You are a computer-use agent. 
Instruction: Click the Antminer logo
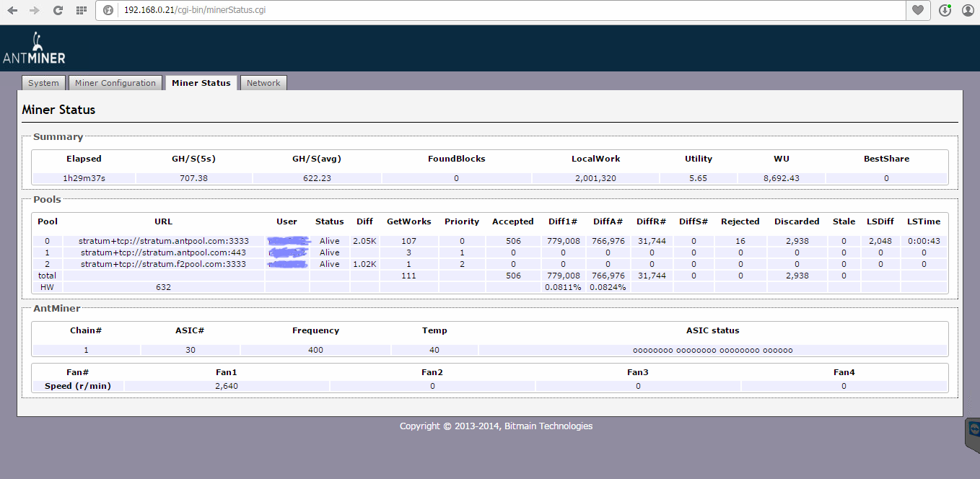[34, 49]
